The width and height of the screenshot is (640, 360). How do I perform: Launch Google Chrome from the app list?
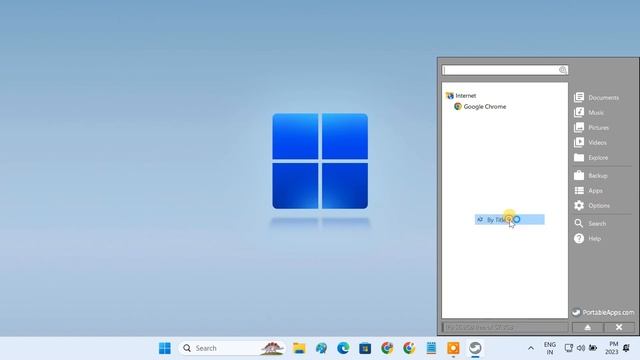[480, 107]
